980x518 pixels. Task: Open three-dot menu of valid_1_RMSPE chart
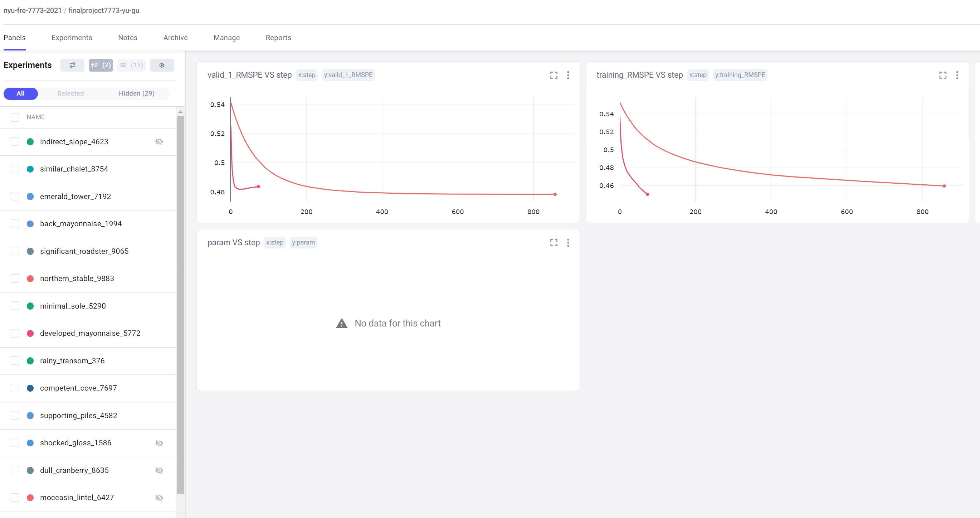568,76
